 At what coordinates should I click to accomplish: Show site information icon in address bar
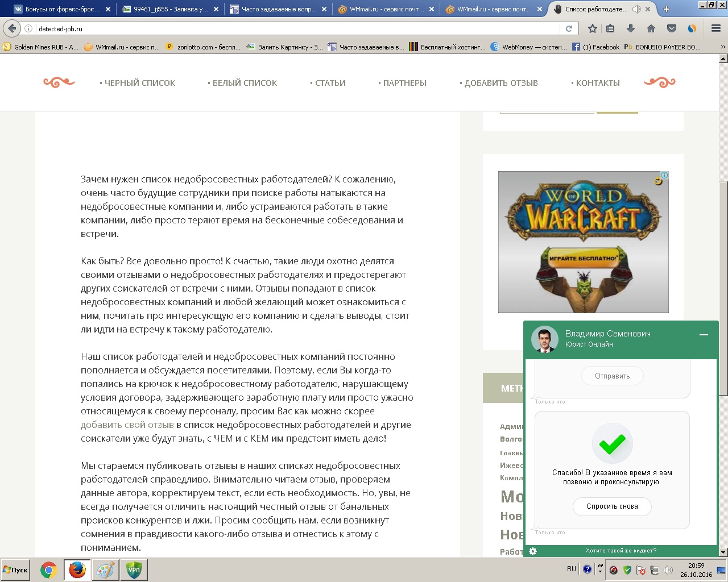pos(28,28)
